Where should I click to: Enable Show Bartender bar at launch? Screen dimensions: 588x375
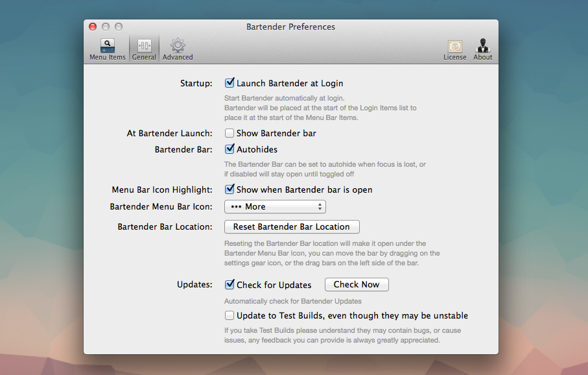(x=229, y=133)
